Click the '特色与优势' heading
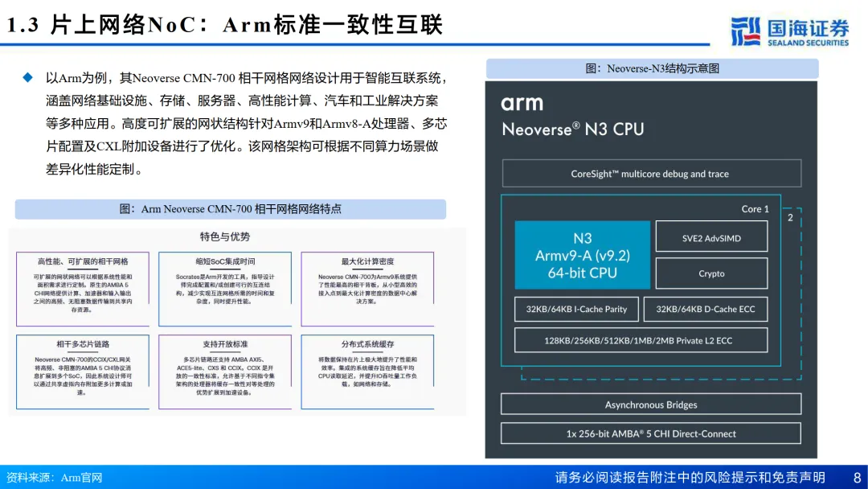The width and height of the screenshot is (868, 489). coord(225,237)
